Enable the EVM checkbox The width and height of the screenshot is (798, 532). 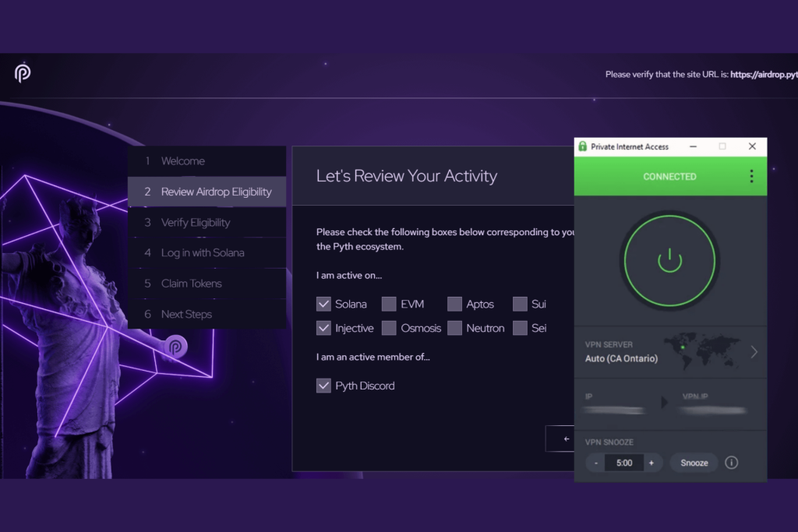click(388, 304)
